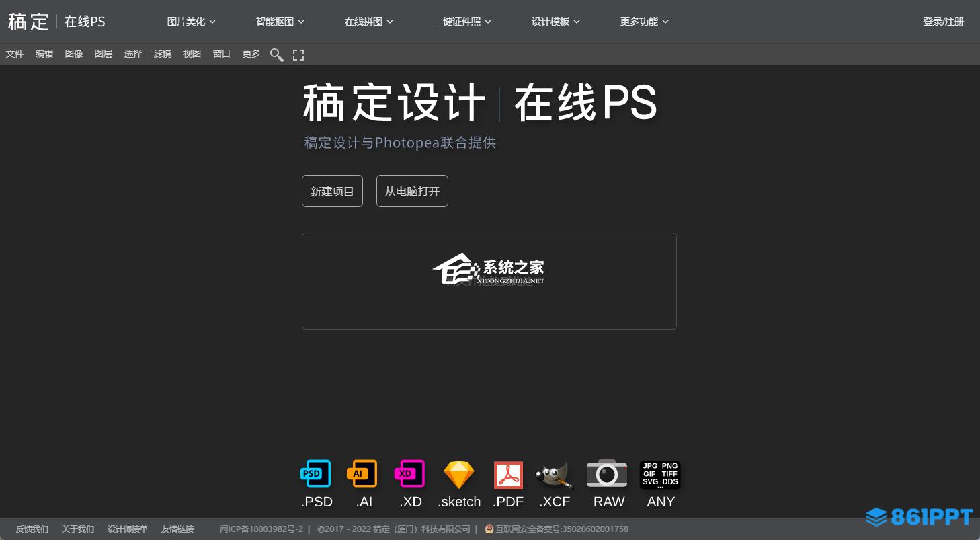Open the 编辑 menu

pos(44,54)
